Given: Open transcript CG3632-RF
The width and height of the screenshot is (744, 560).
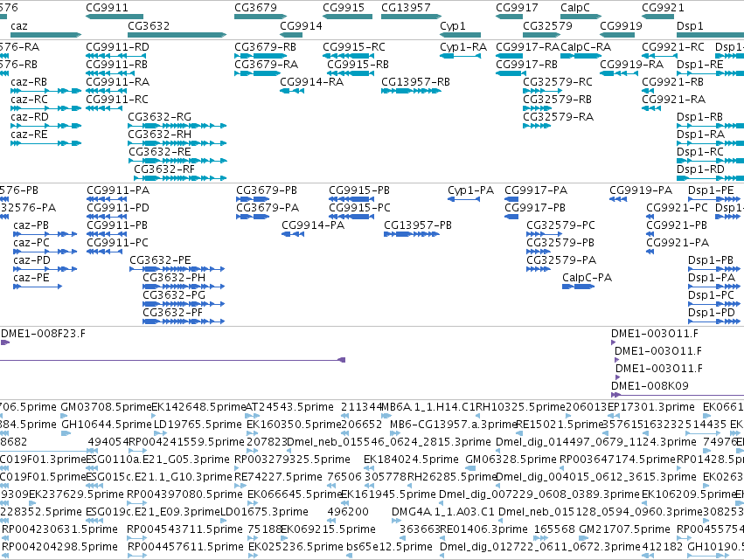Looking at the screenshot, I should tap(164, 169).
